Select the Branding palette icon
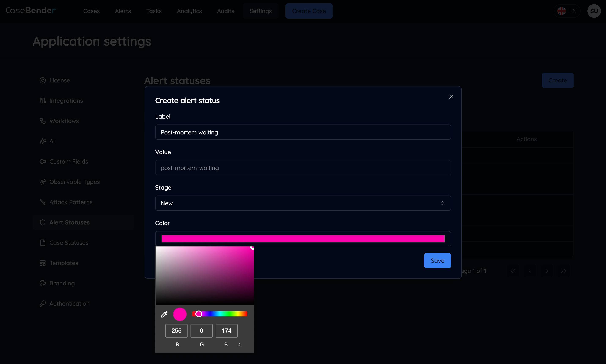The width and height of the screenshot is (606, 364). click(43, 283)
